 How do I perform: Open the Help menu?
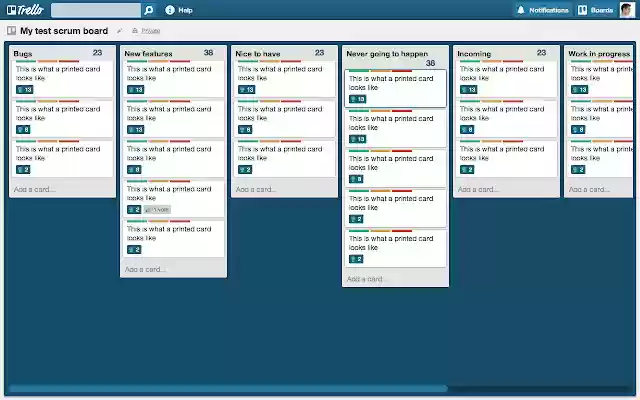tap(179, 10)
